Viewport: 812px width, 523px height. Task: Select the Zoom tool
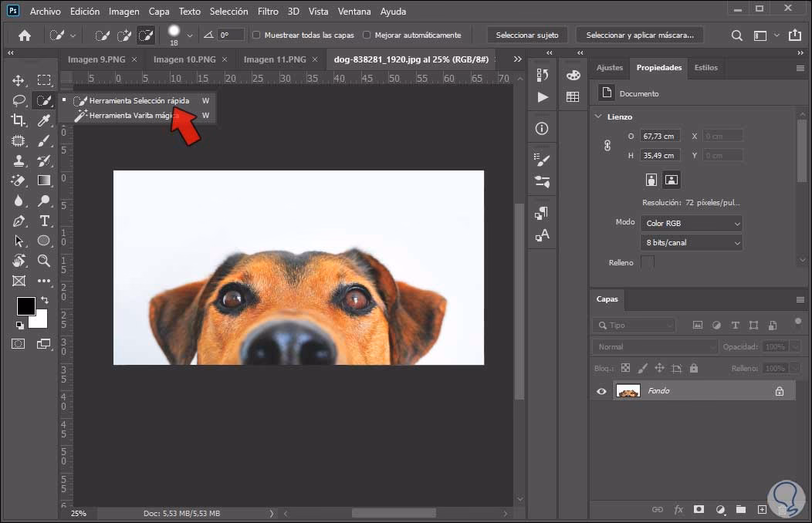(x=44, y=260)
